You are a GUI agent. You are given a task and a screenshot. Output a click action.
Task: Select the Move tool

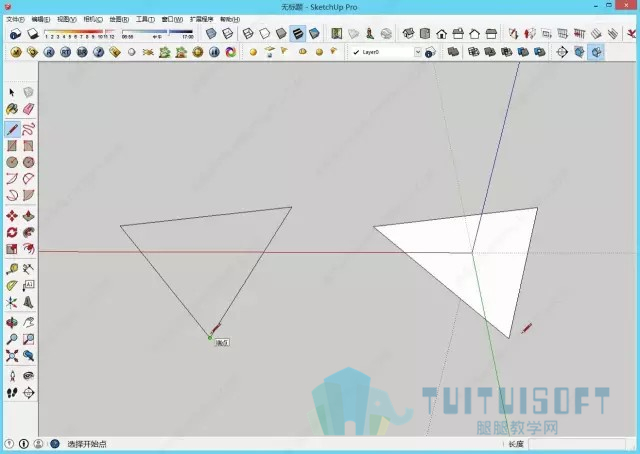[12, 216]
